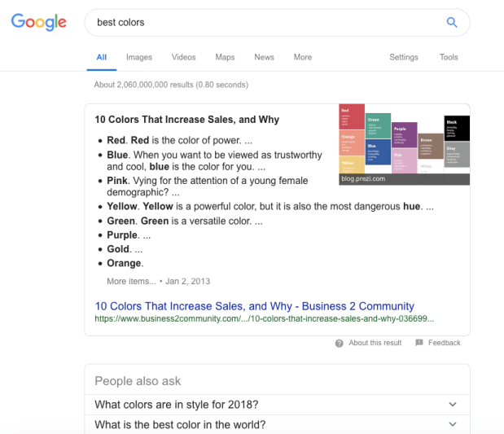Select the Maps tab
The width and height of the screenshot is (504, 434).
[x=225, y=57]
